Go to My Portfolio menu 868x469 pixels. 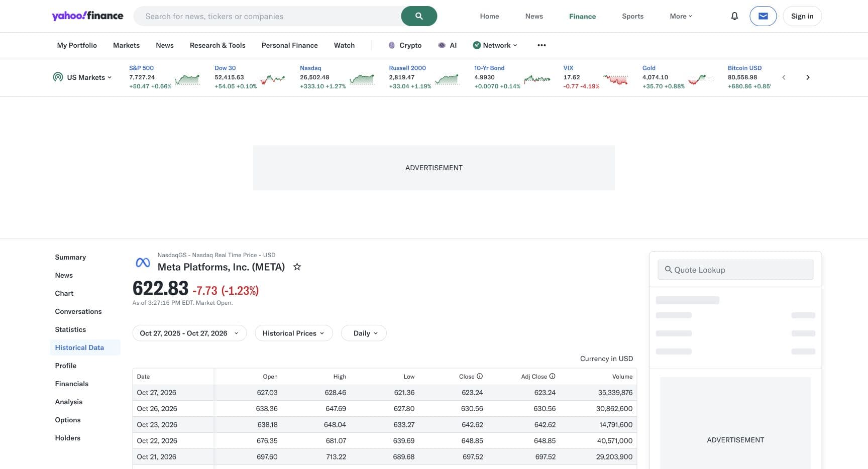tap(77, 45)
